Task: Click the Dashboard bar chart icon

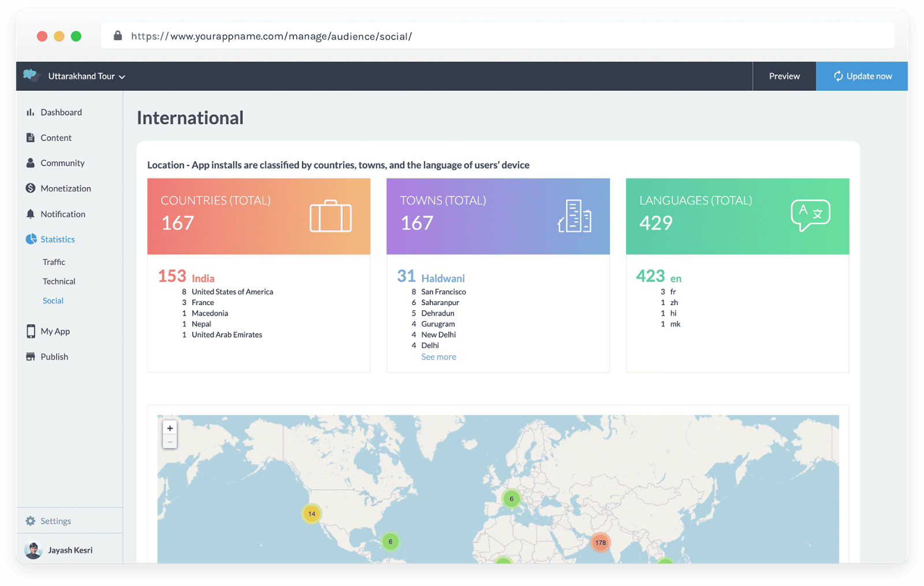Action: pyautogui.click(x=30, y=113)
